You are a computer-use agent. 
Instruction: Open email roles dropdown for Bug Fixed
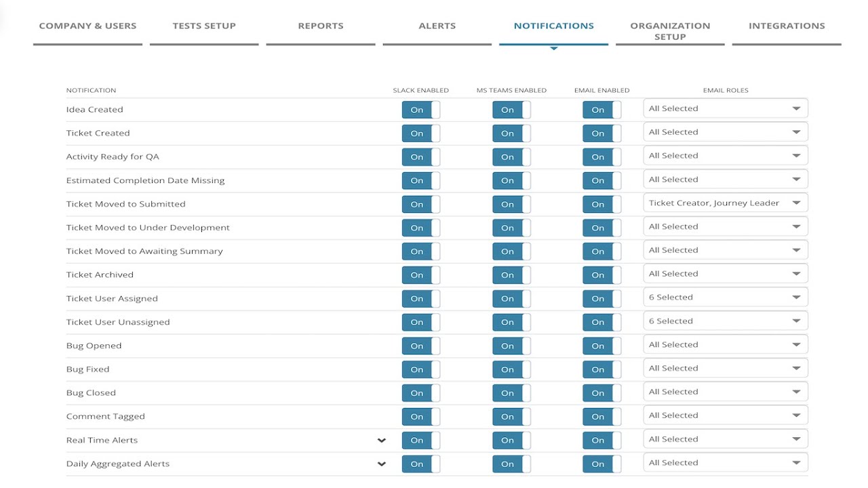tap(726, 368)
